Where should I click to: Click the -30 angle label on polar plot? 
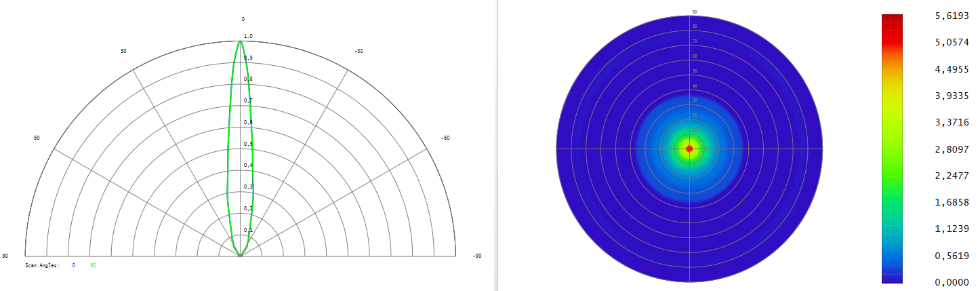pos(359,51)
